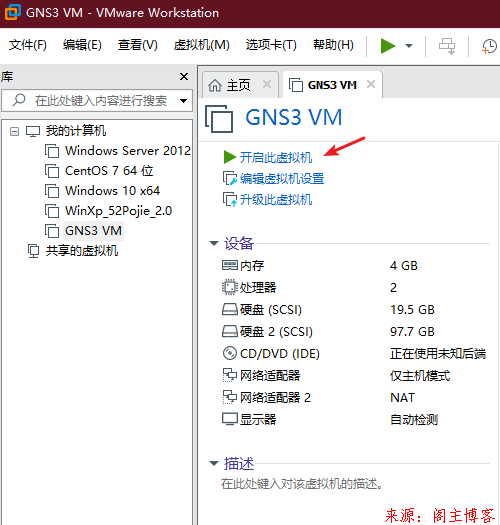Viewport: 500px width, 525px height.
Task: Click the NAT network value
Action: 402,398
